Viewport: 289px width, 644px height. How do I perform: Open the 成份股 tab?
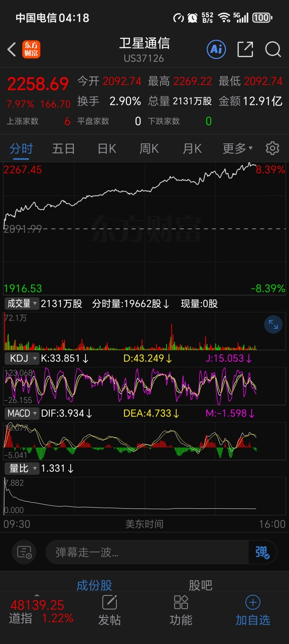click(94, 585)
